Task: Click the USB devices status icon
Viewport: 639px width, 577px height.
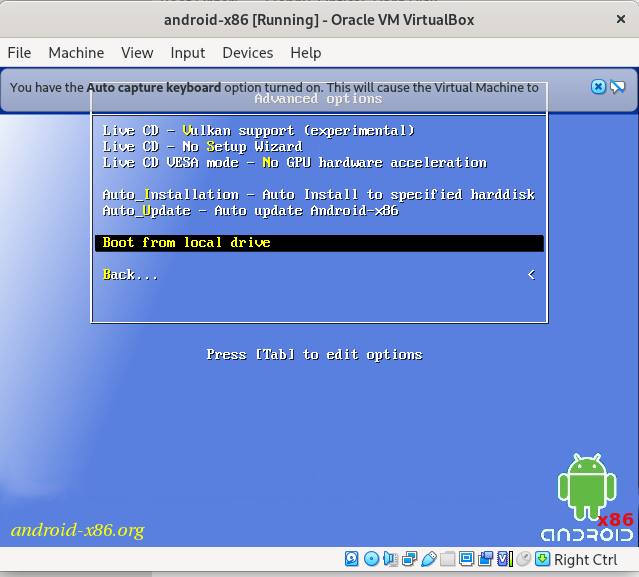Action: [x=428, y=559]
